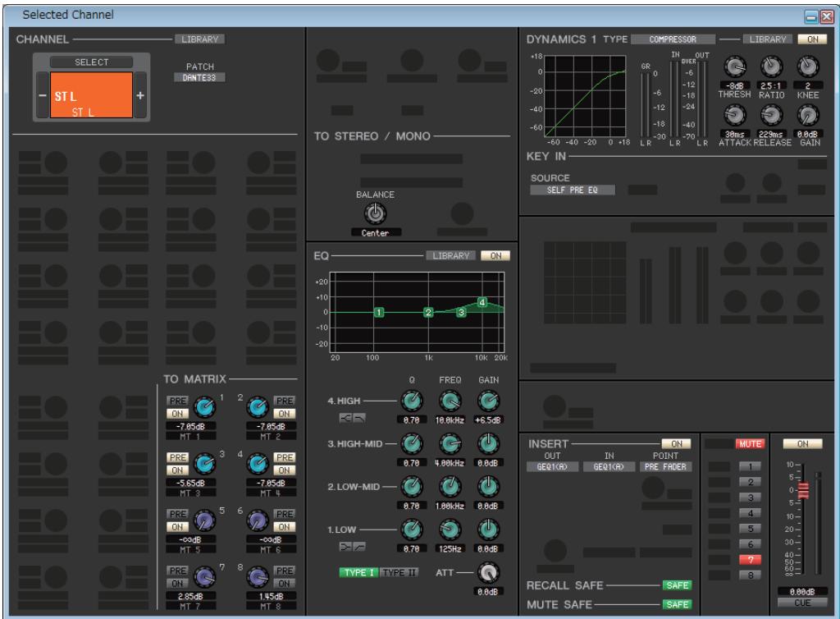
Task: Open the KEY IN SOURCE SELF PRE EQ selector
Action: 572,190
